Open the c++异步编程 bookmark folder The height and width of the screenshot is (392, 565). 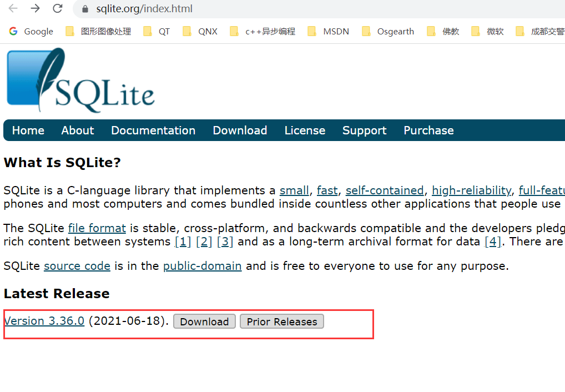(263, 32)
